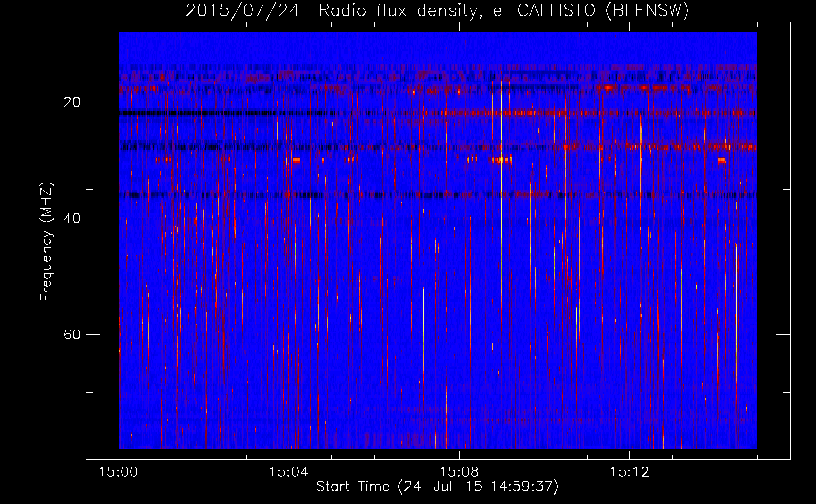
Task: Click the 15:00 time tick label
Action: point(119,472)
